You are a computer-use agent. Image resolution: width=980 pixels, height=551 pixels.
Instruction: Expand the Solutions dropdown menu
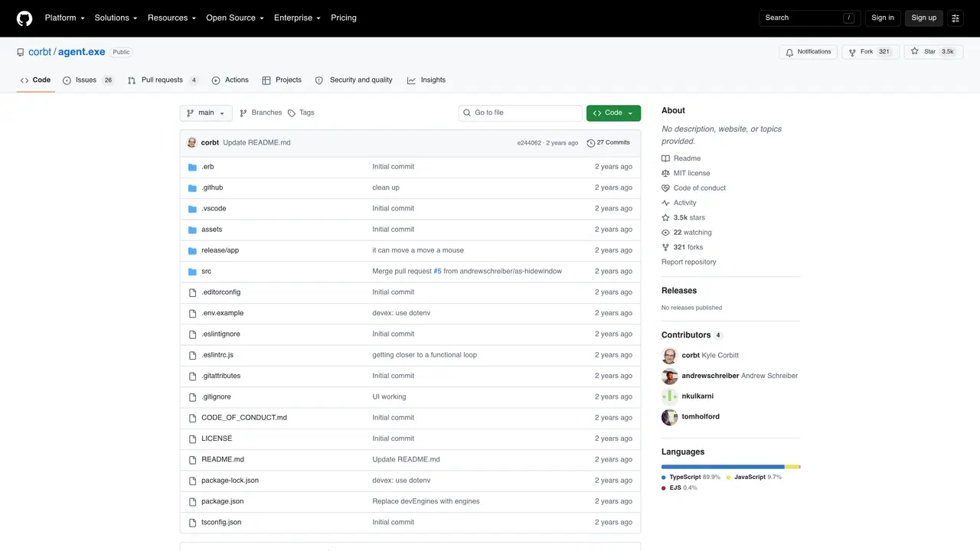(x=116, y=18)
